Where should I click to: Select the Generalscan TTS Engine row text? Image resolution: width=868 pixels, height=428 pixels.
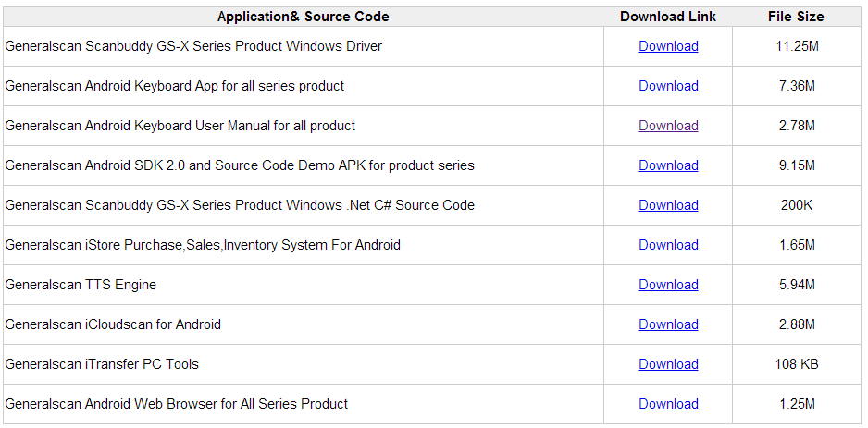pyautogui.click(x=81, y=285)
